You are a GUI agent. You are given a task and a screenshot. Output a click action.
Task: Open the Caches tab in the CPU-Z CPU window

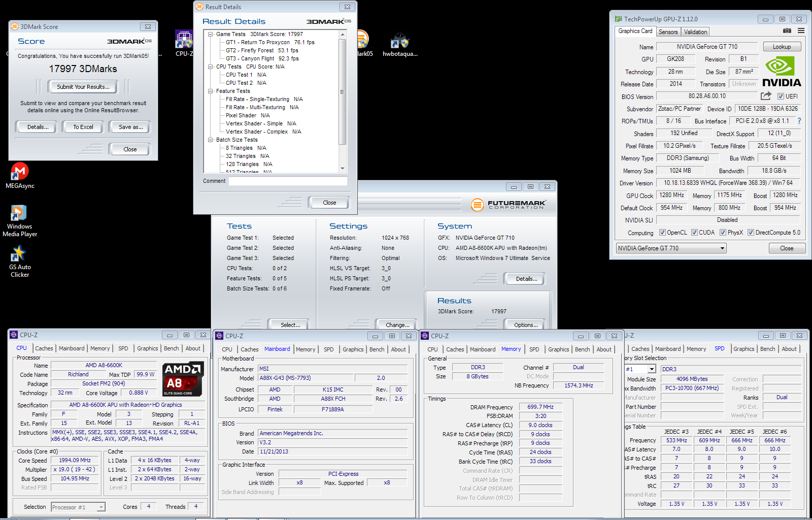tap(44, 348)
